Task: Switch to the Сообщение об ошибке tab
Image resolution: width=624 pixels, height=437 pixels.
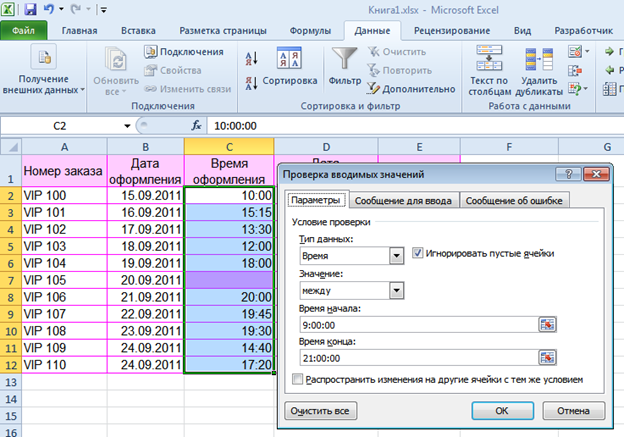Action: click(512, 201)
